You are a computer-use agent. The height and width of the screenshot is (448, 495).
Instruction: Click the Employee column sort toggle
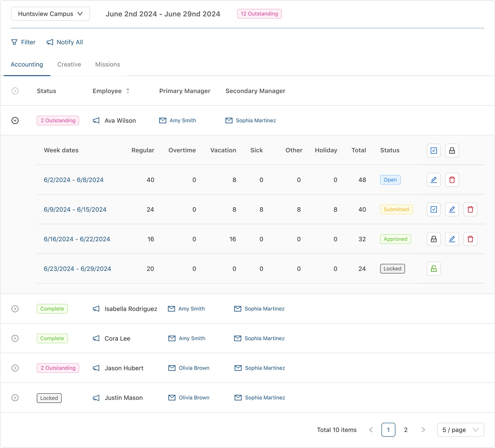[x=128, y=91]
